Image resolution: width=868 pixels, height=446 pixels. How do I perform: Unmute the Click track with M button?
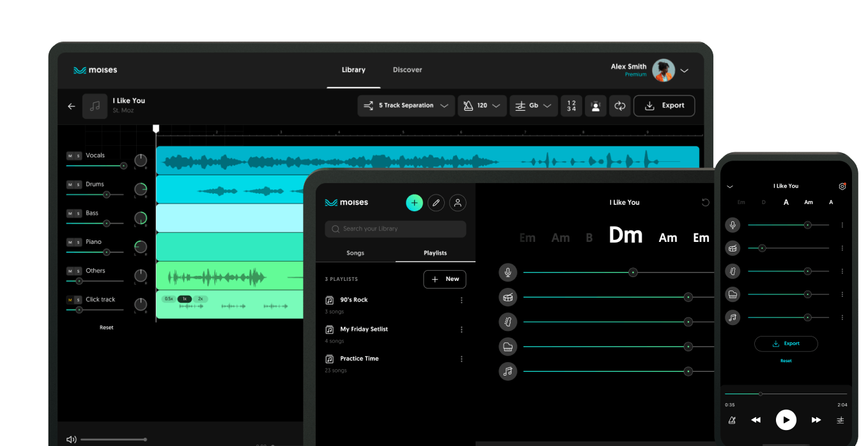(70, 300)
